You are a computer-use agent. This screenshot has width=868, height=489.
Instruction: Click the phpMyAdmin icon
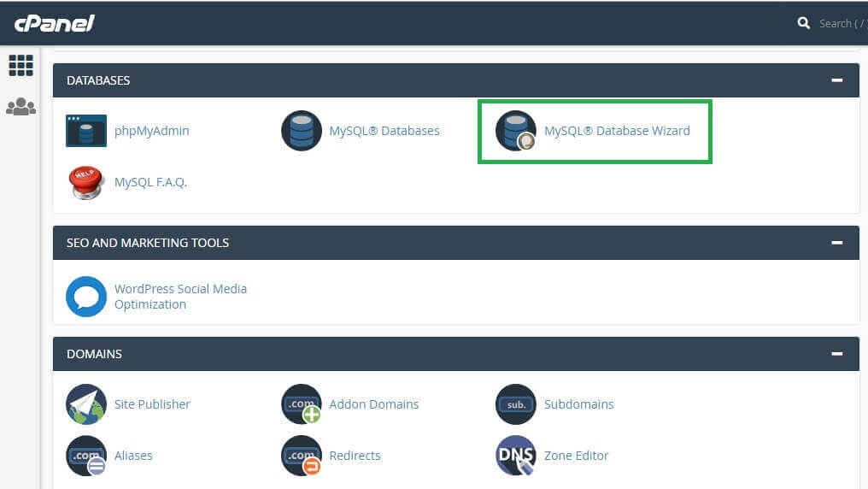point(86,131)
